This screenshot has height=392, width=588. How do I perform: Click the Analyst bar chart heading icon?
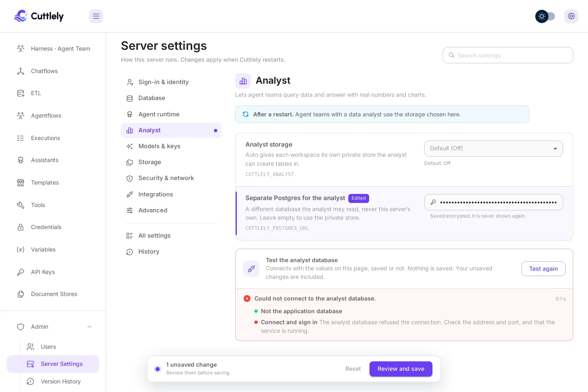pyautogui.click(x=243, y=81)
